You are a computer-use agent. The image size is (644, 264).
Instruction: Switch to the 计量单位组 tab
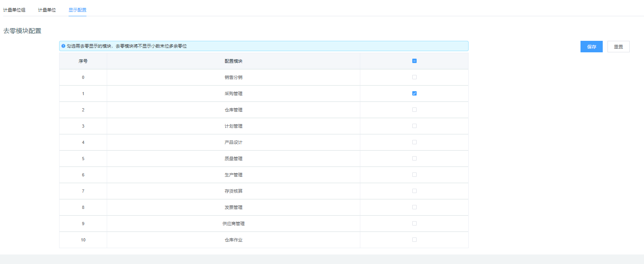[x=14, y=10]
